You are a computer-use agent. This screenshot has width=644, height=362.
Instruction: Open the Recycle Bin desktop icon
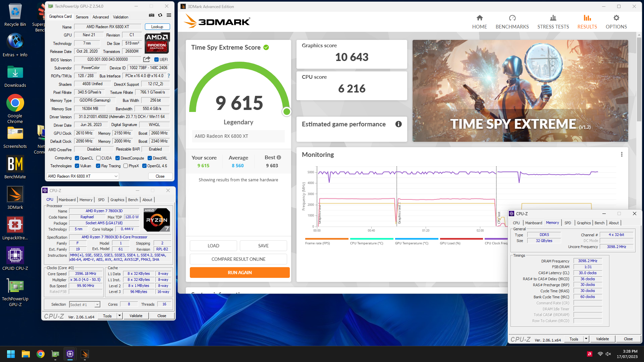pos(15,15)
